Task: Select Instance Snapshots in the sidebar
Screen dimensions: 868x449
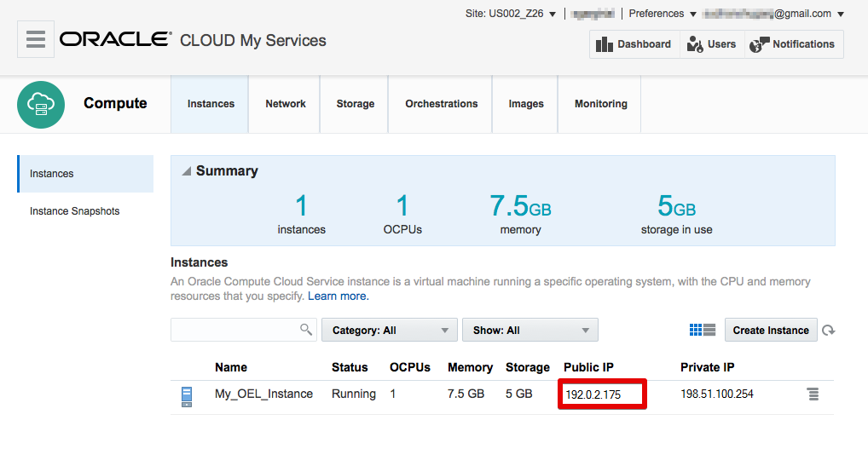Action: pyautogui.click(x=75, y=211)
